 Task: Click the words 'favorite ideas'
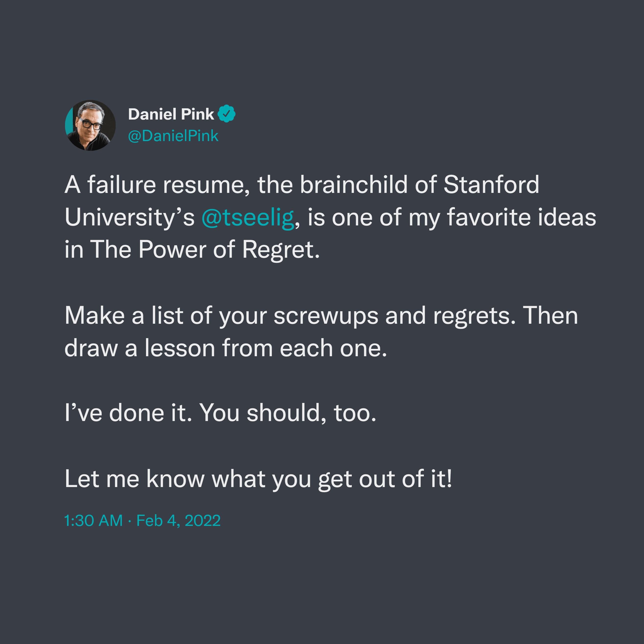click(521, 217)
